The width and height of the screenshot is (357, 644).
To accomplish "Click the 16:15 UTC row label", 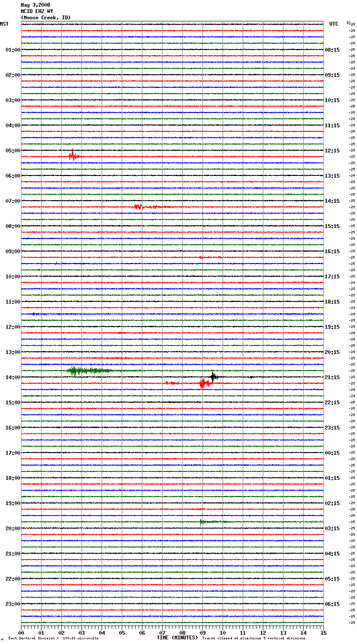I will pyautogui.click(x=332, y=251).
